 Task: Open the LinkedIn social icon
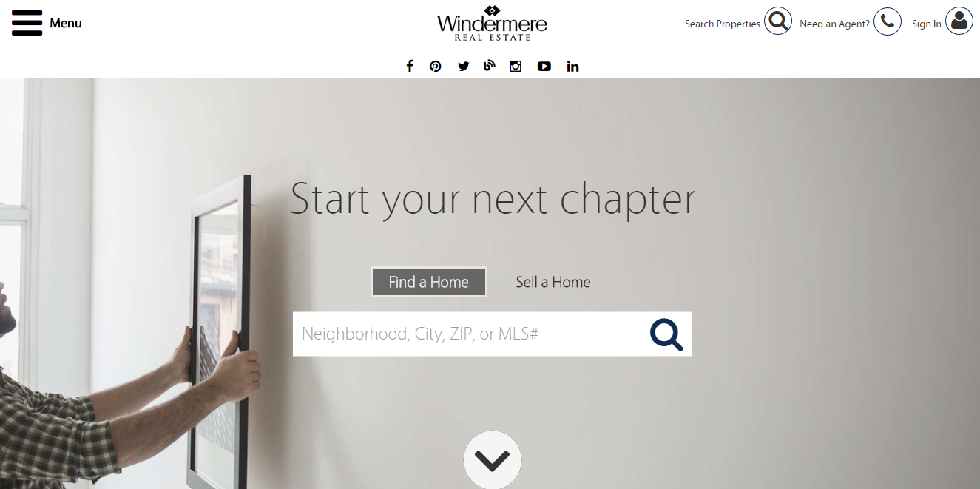(572, 66)
